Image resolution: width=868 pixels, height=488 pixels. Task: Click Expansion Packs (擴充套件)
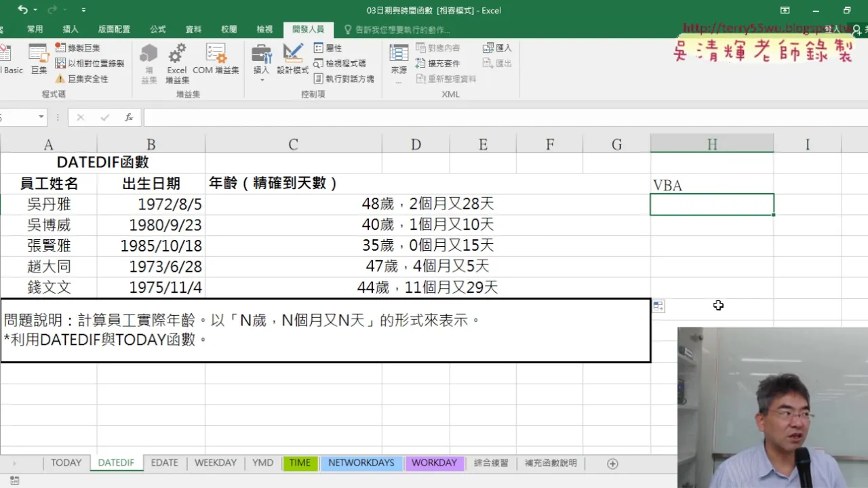[438, 63]
